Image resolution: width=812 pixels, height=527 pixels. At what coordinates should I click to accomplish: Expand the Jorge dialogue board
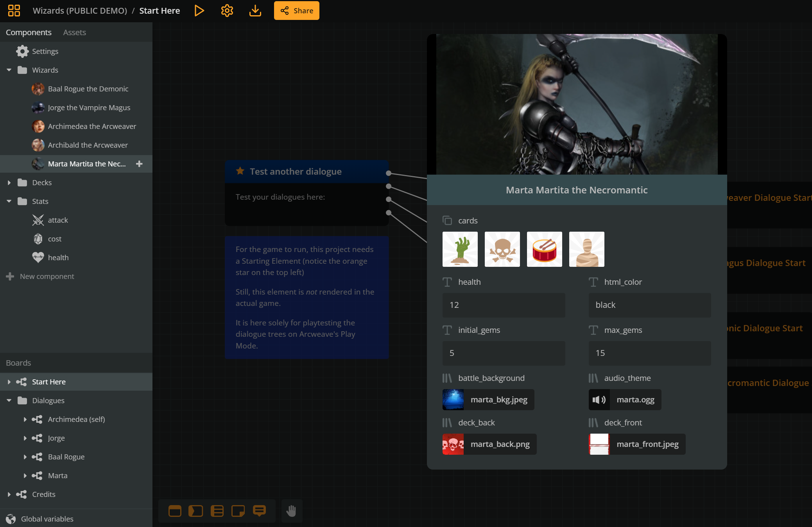click(x=25, y=438)
